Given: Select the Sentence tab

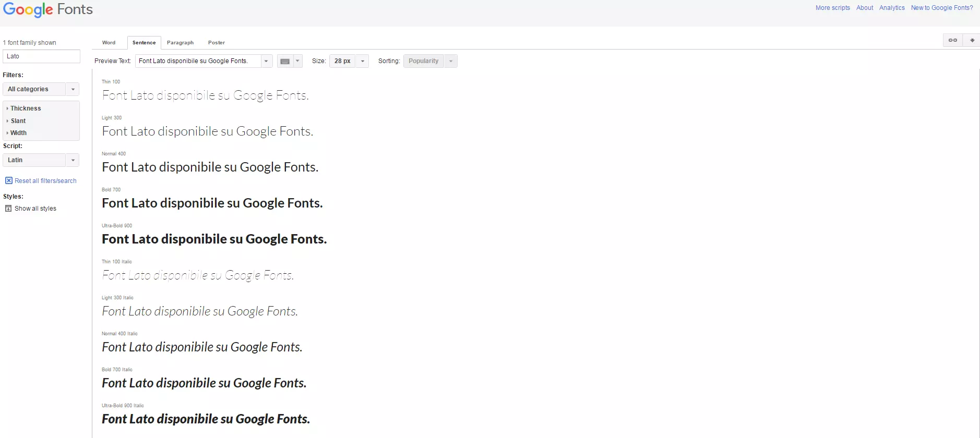Looking at the screenshot, I should tap(144, 43).
